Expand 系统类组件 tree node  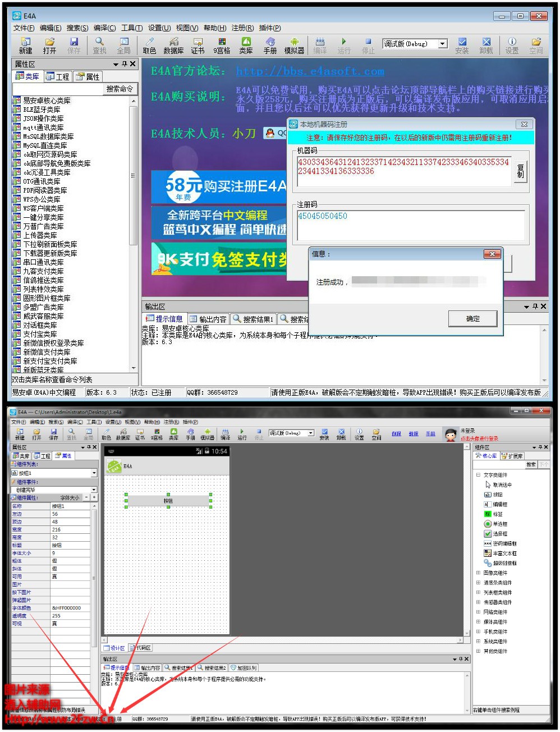[x=478, y=641]
